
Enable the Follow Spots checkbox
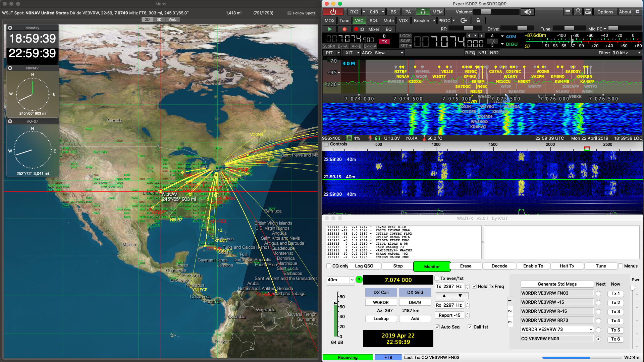tap(289, 13)
